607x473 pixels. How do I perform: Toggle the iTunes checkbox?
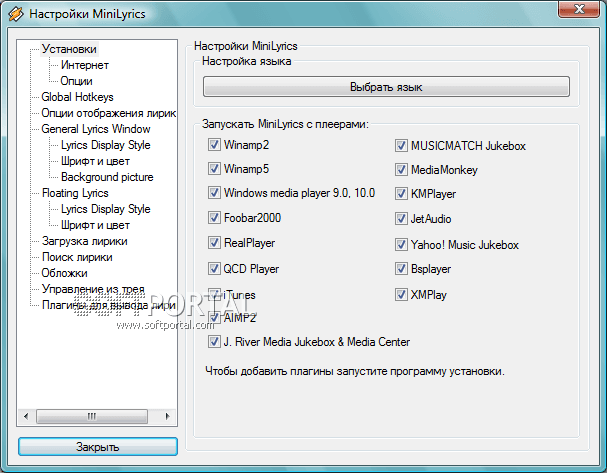pos(214,295)
